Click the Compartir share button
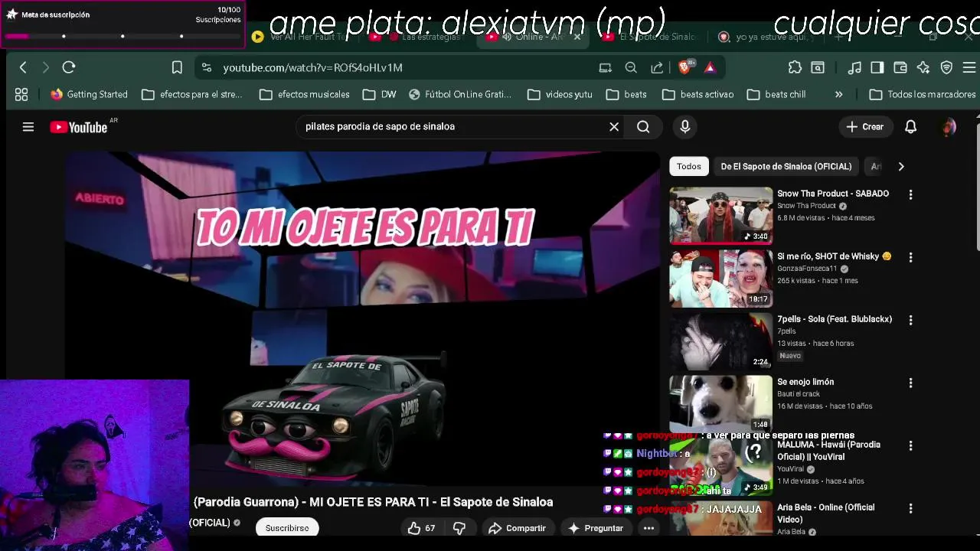 pos(517,528)
